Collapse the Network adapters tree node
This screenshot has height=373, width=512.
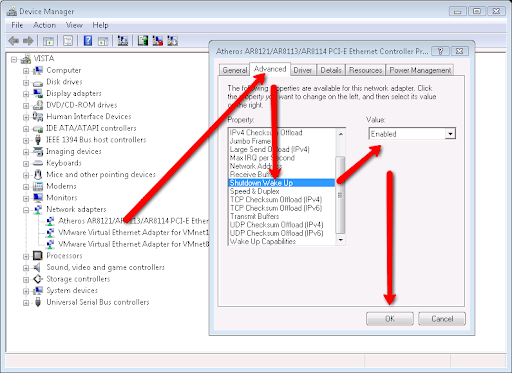pyautogui.click(x=26, y=210)
